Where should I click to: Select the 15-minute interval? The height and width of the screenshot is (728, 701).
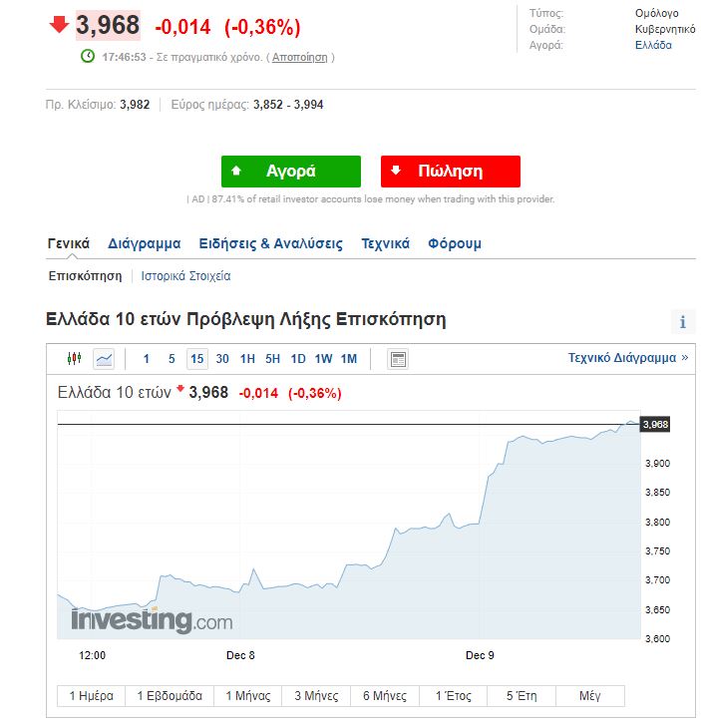pos(196,359)
